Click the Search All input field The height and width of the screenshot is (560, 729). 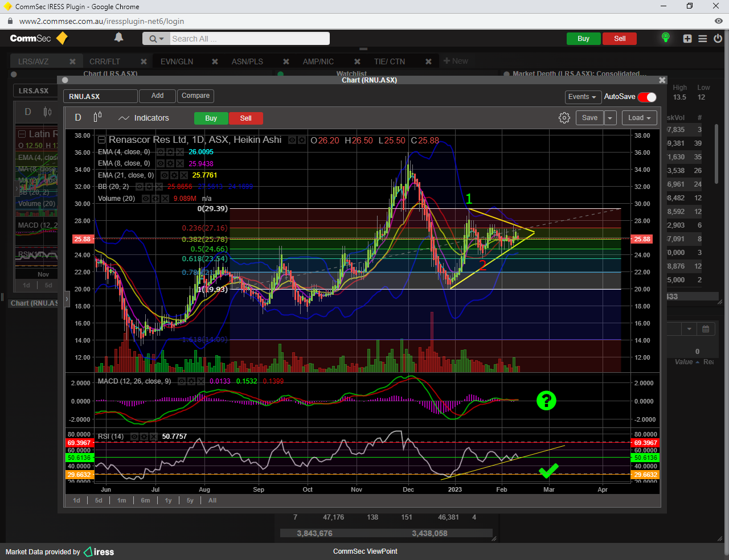click(249, 39)
